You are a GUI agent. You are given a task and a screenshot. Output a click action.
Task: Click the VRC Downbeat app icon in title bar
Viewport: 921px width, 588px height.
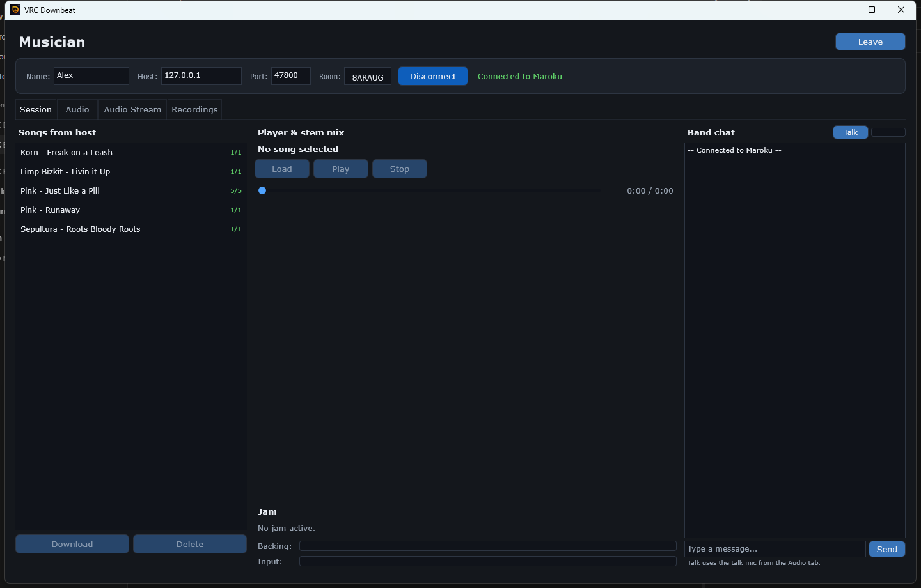click(15, 10)
